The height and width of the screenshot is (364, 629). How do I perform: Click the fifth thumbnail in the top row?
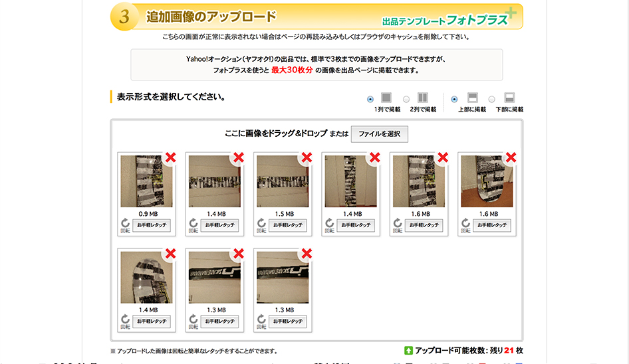point(416,181)
